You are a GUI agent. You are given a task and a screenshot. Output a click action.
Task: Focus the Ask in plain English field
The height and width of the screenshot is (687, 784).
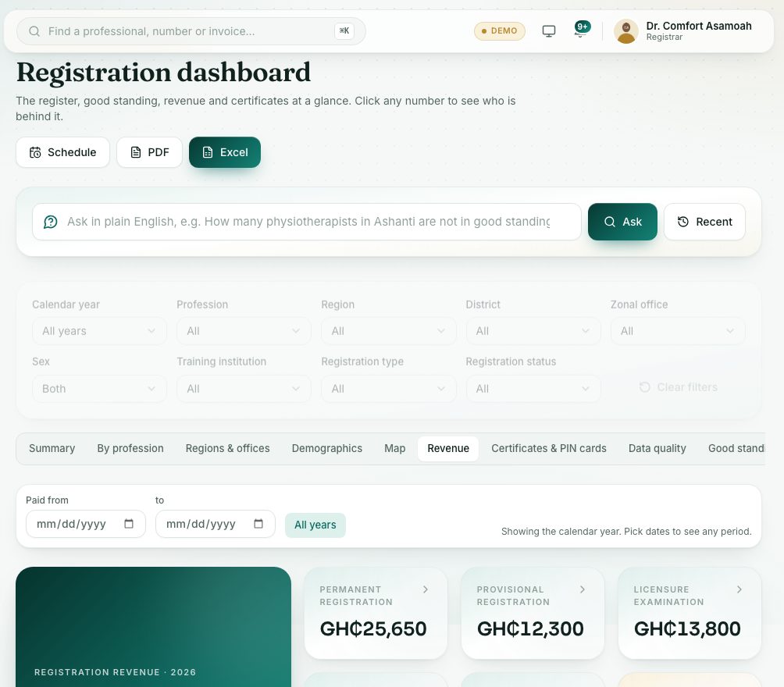pyautogui.click(x=307, y=222)
